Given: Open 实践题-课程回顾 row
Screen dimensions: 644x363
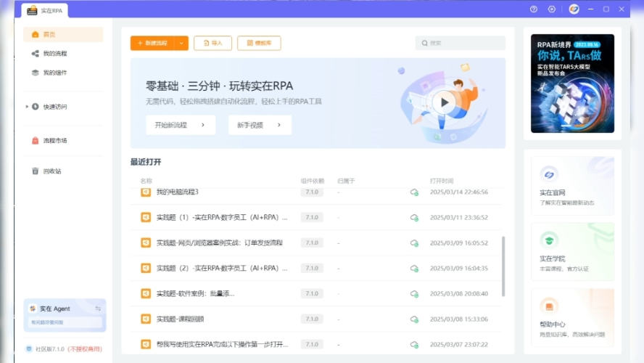Looking at the screenshot, I should click(315, 319).
